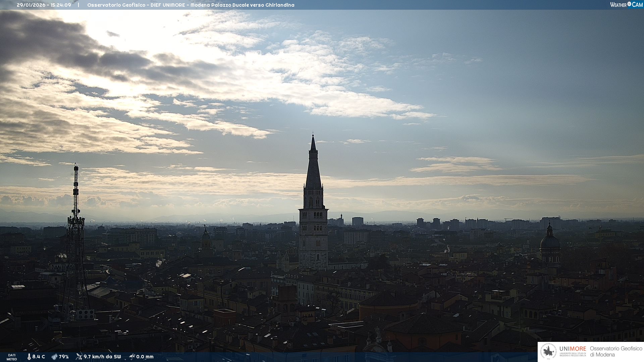Click the Ghirlandina tower spire in image
Image resolution: width=644 pixels, height=362 pixels.
point(313,168)
